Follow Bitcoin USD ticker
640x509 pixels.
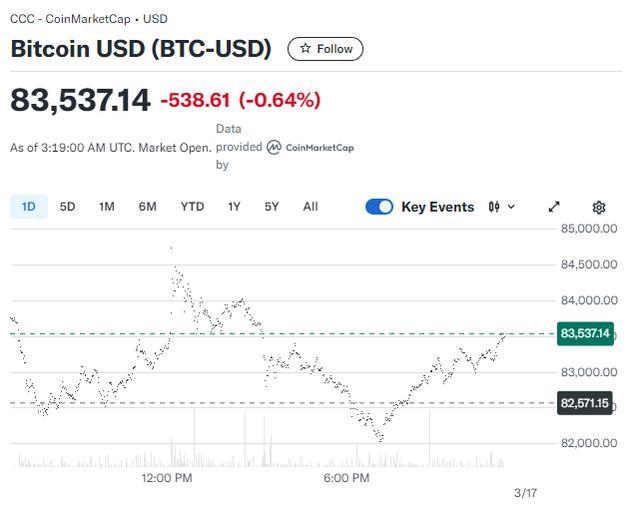(325, 49)
